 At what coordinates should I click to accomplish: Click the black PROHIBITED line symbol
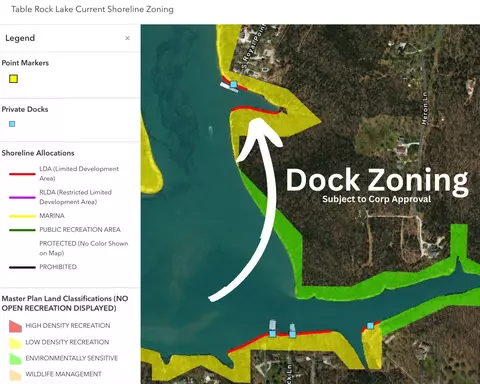coord(22,267)
